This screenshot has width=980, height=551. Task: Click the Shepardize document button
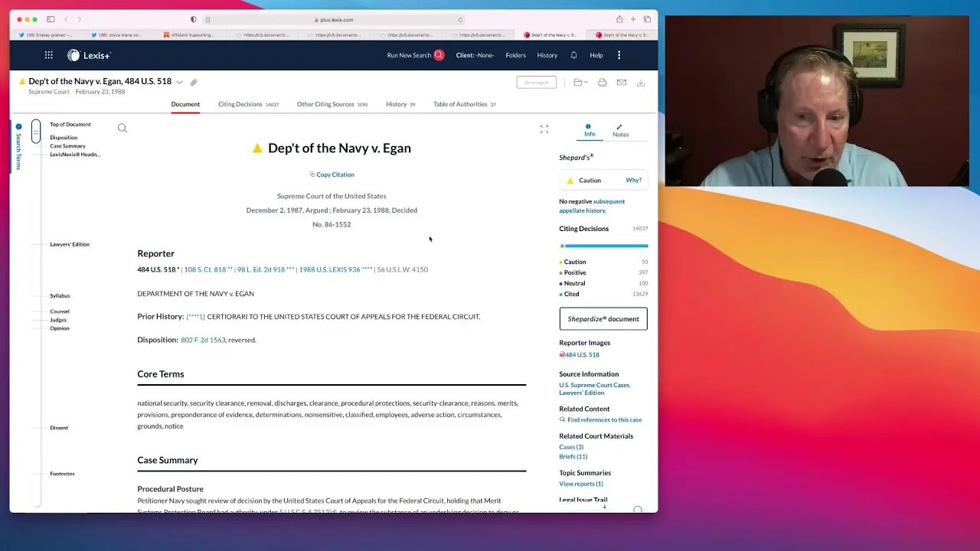pyautogui.click(x=603, y=319)
